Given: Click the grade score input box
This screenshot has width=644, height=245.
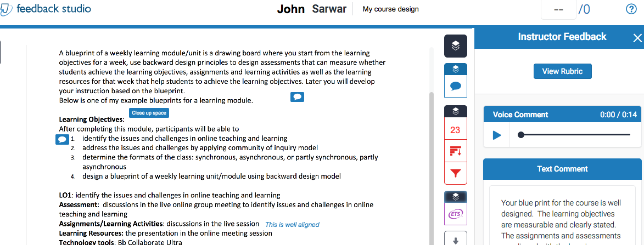Looking at the screenshot, I should coord(559,9).
